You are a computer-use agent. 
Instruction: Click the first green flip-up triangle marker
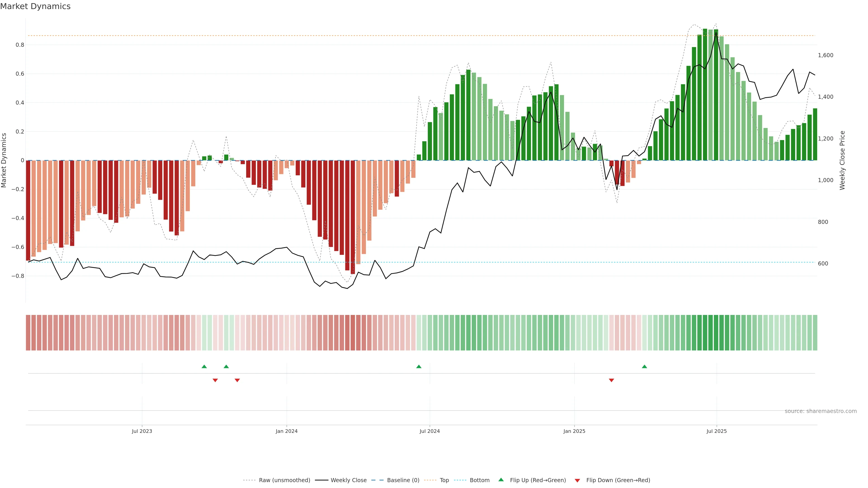(204, 366)
